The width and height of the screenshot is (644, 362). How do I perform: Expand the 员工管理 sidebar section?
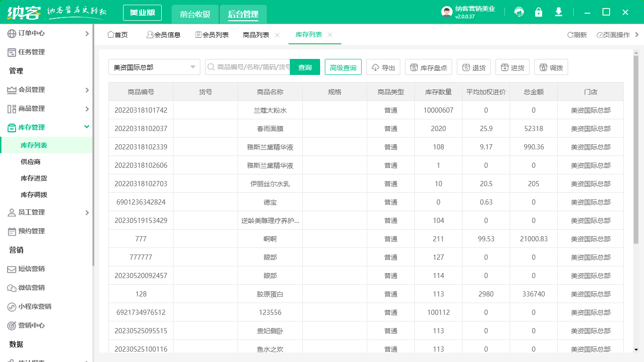point(86,213)
